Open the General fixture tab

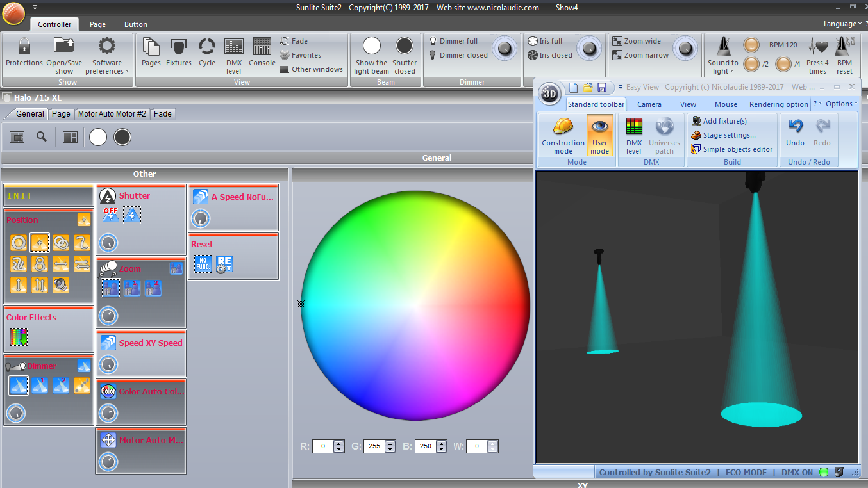point(29,113)
